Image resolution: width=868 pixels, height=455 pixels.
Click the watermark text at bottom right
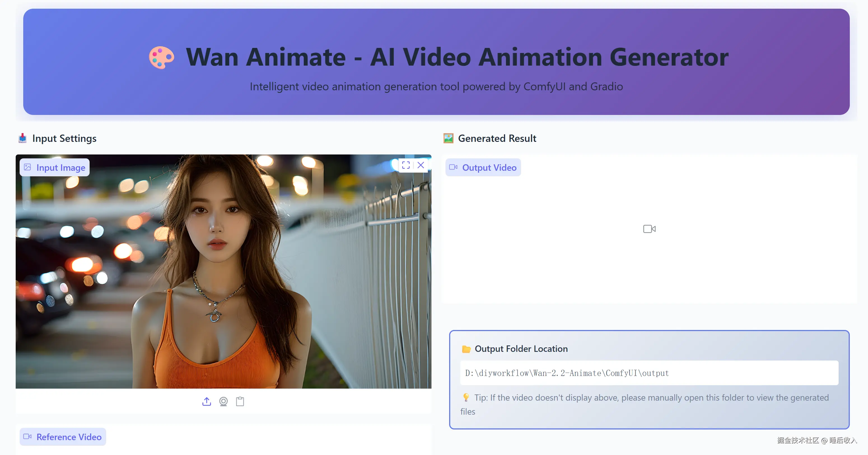[816, 440]
